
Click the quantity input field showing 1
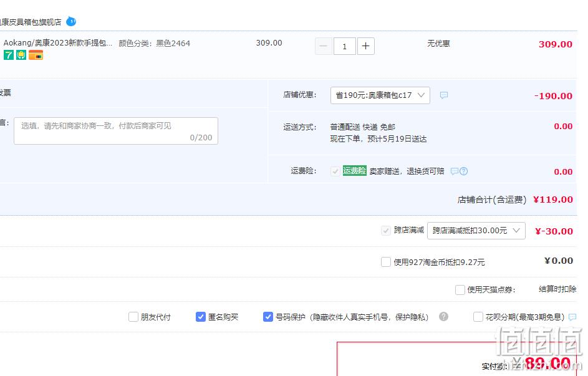point(344,46)
